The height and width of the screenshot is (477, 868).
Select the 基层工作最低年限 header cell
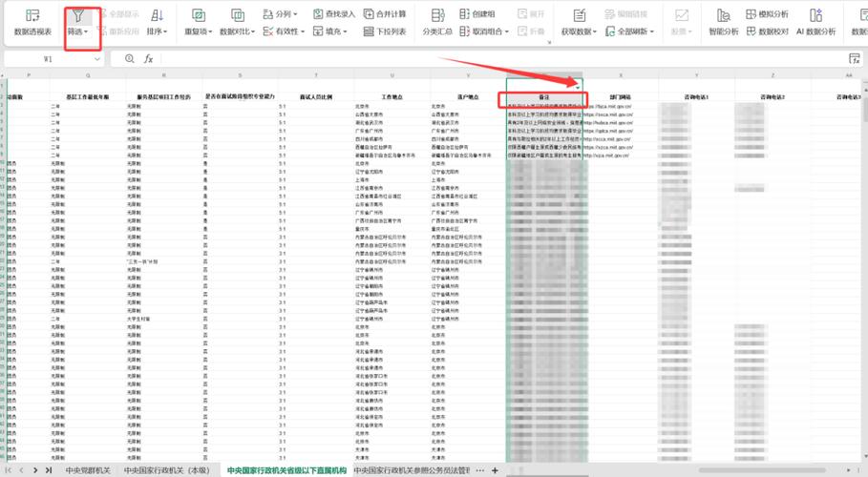click(x=88, y=97)
